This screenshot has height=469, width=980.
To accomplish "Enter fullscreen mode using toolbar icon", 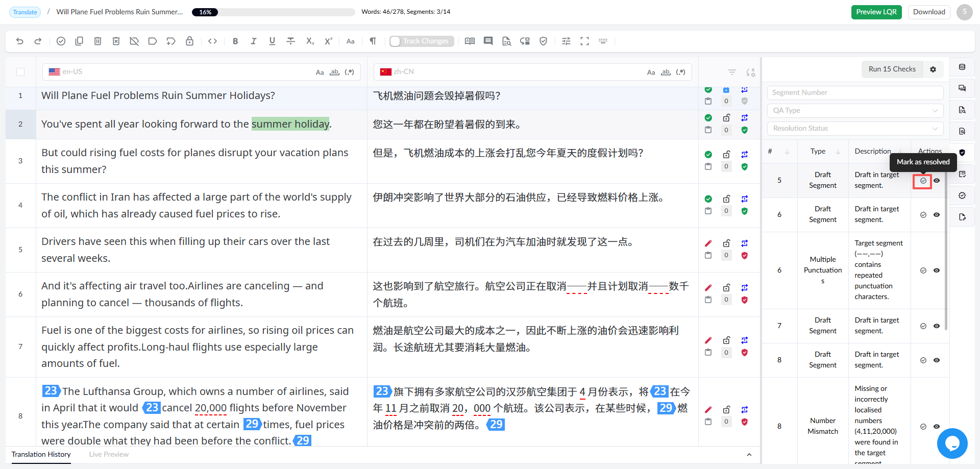I will point(584,41).
